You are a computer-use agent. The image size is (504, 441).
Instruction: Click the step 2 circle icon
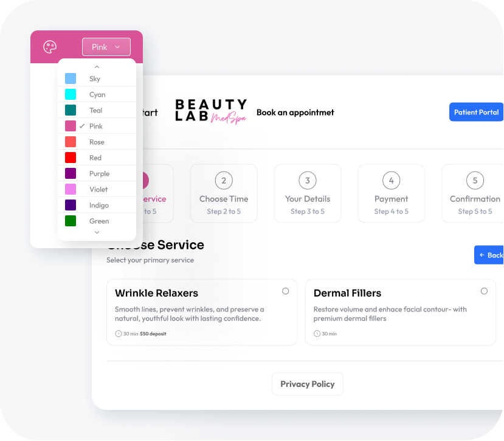point(224,181)
